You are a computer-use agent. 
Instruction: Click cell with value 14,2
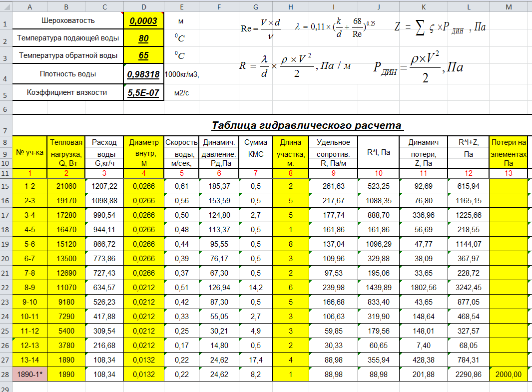click(256, 288)
